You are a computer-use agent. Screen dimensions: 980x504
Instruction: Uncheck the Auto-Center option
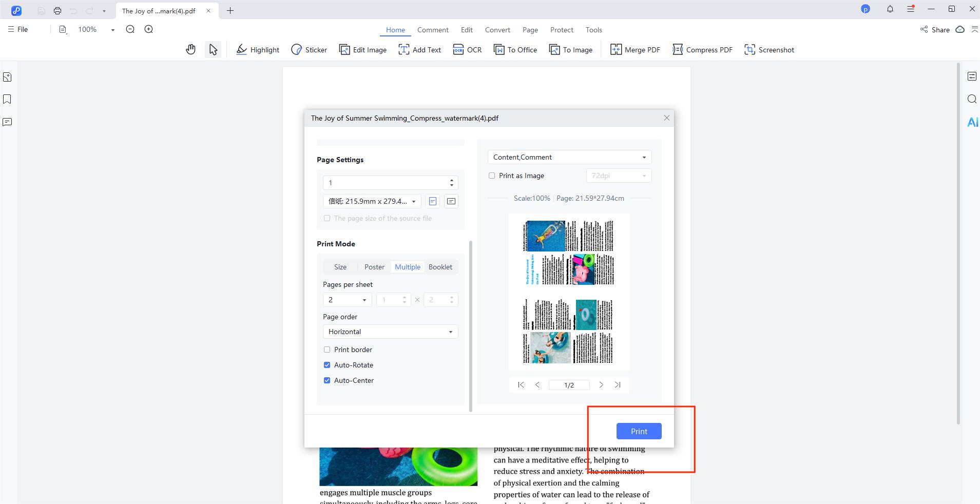pyautogui.click(x=327, y=380)
